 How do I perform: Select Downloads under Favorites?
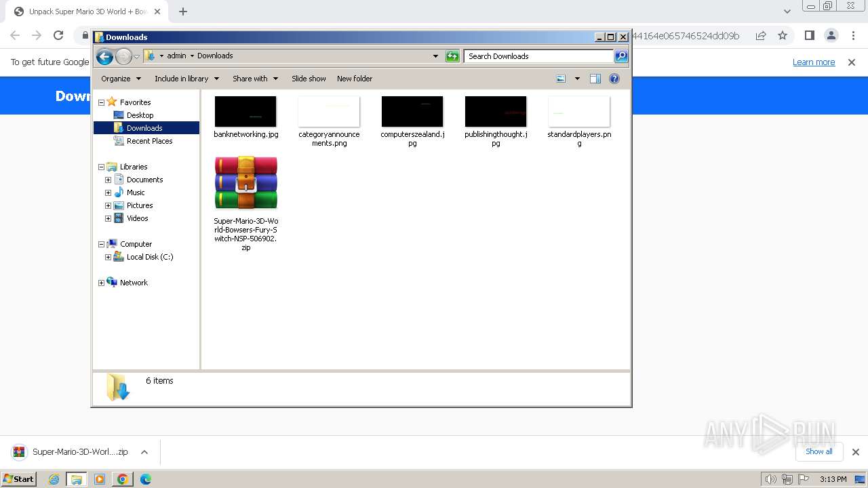(144, 128)
